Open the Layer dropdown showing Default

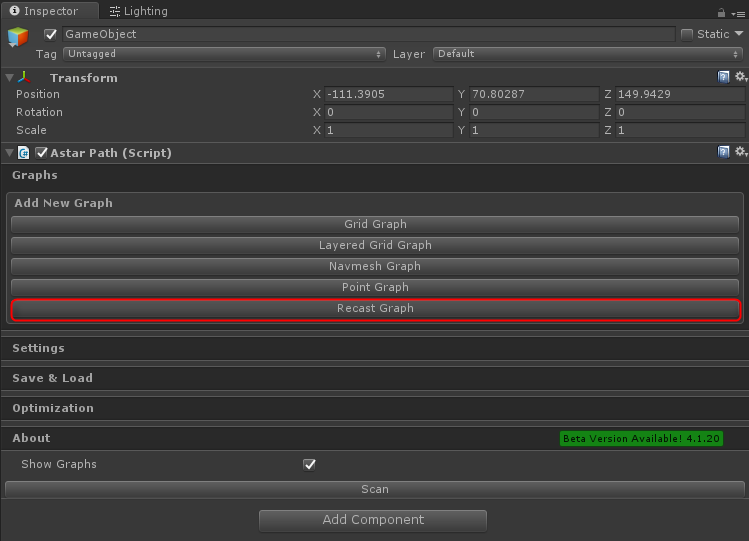587,54
